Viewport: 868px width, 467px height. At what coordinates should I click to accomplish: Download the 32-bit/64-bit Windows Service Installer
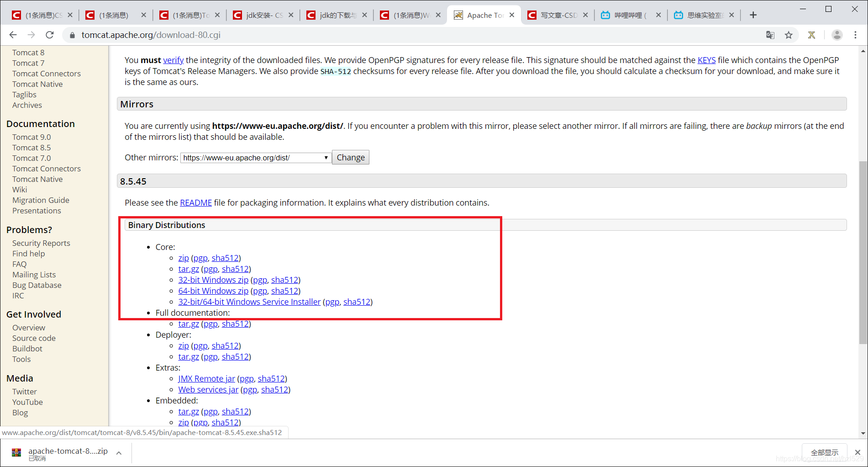249,302
